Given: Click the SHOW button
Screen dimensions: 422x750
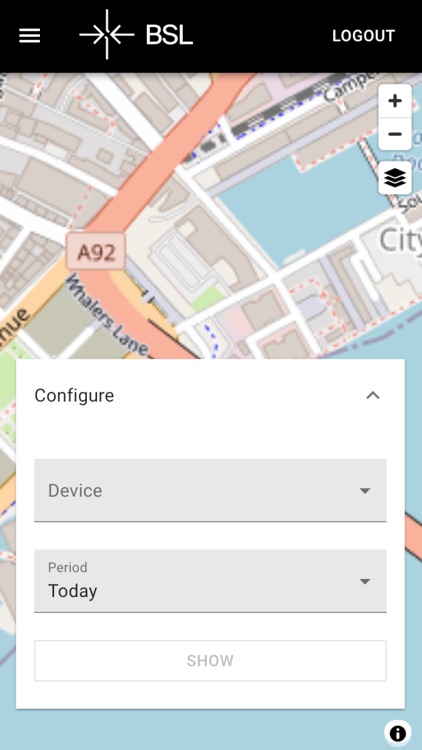Looking at the screenshot, I should (210, 661).
